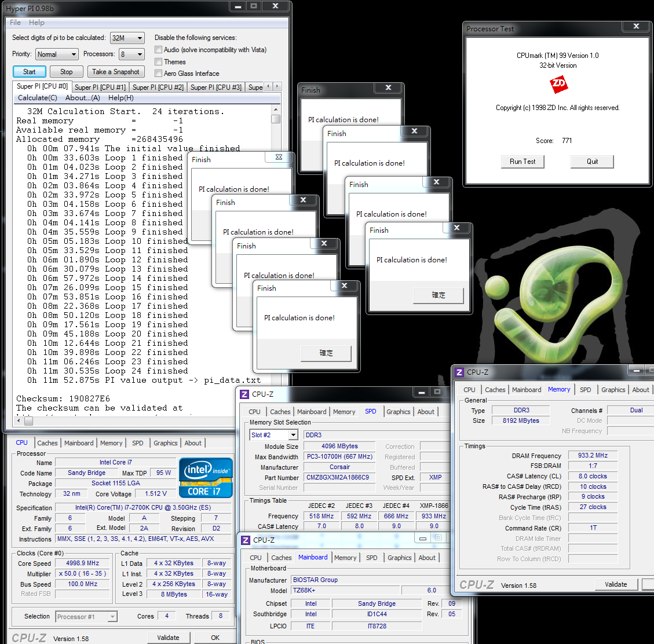
Task: Open the Caches tab in the CPU-Z CPU window
Action: [48, 443]
